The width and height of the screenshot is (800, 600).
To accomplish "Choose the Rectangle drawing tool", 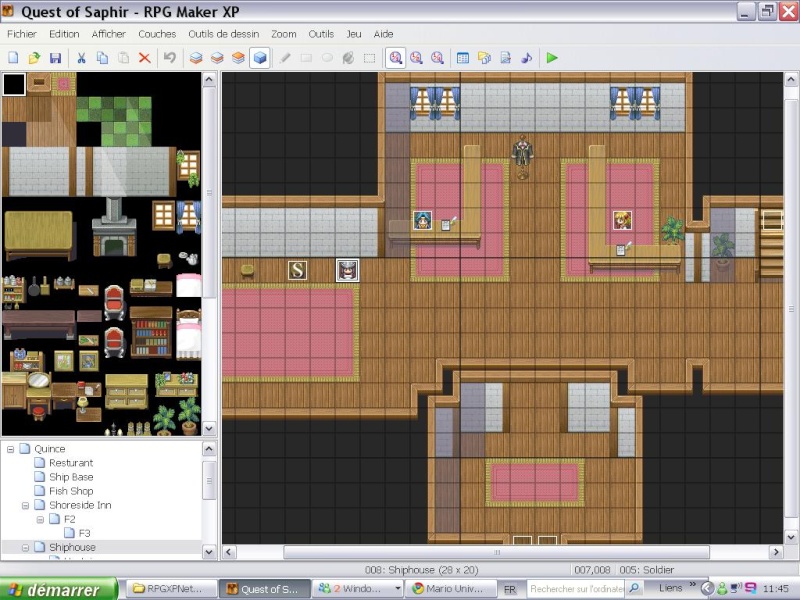I will click(x=306, y=58).
